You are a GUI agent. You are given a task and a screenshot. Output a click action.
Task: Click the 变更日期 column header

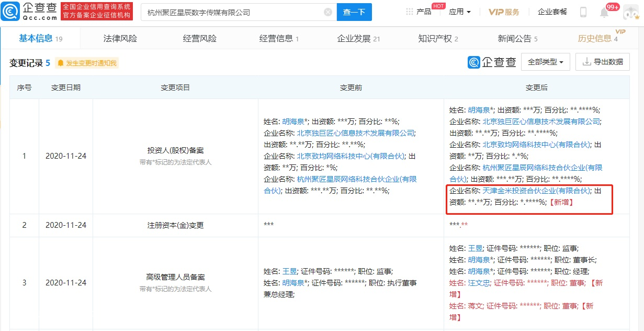click(66, 87)
